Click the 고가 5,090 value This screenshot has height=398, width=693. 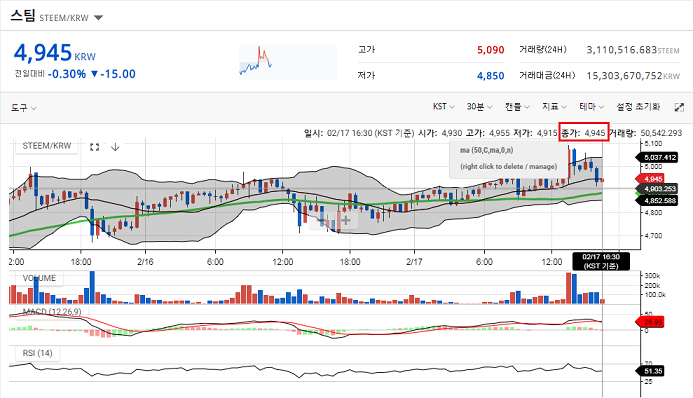[x=491, y=50]
